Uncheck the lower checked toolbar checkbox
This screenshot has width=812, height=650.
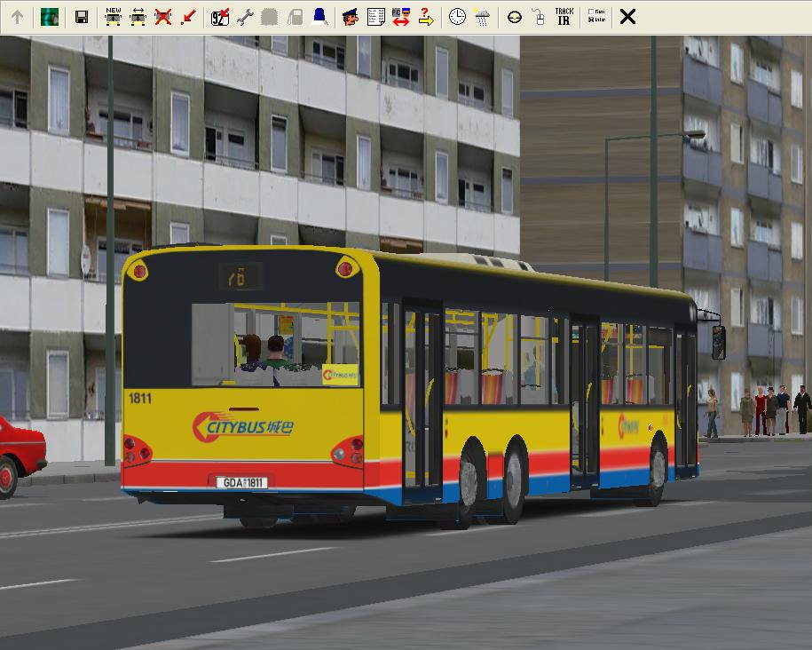click(x=591, y=20)
